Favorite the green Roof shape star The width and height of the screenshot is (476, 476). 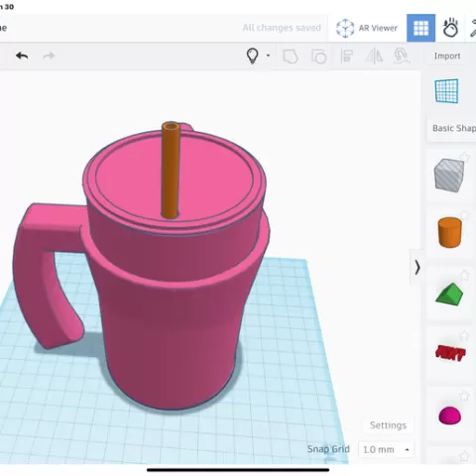[x=464, y=275]
